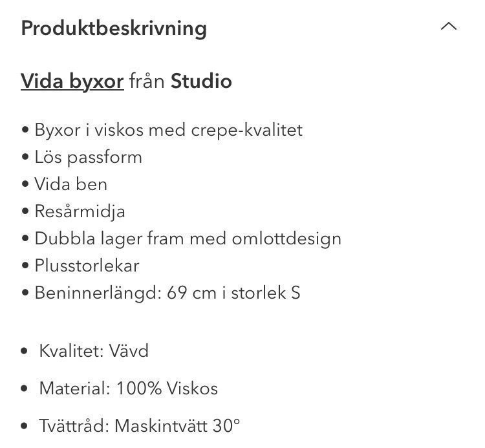485x448 pixels.
Task: Click the bullet dot before Kvalitet
Action: click(x=25, y=352)
